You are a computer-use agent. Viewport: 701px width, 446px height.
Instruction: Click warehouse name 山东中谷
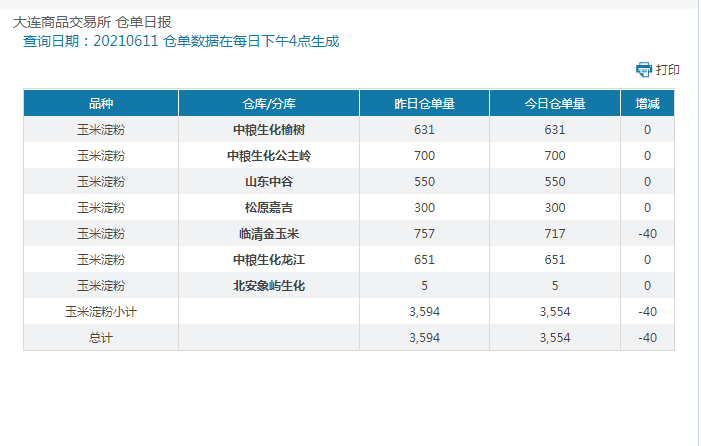[x=269, y=182]
